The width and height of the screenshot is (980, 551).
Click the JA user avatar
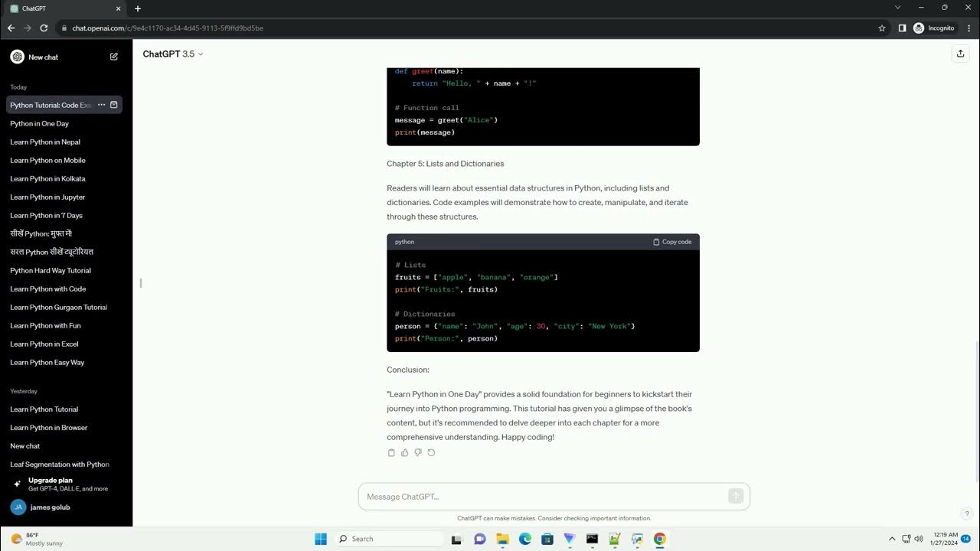point(18,507)
